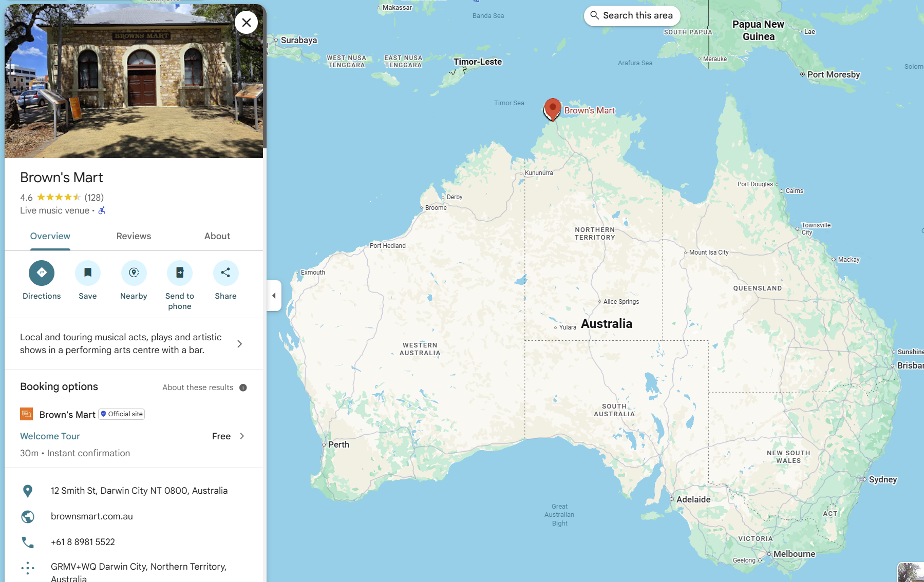Expand the venue description chevron
The height and width of the screenshot is (582, 924).
[239, 344]
